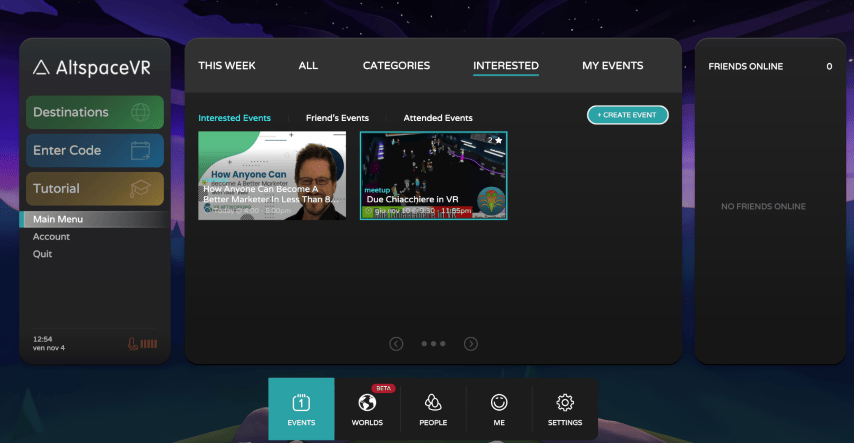
Task: Click the Enter Code button
Action: (91, 150)
